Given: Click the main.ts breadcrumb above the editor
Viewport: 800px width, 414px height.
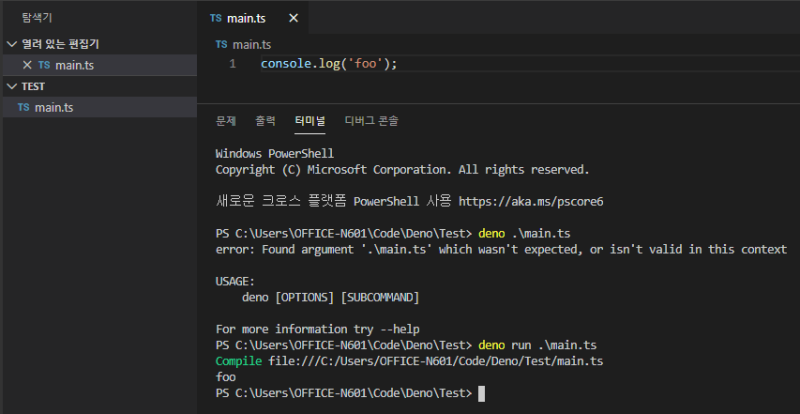Looking at the screenshot, I should 253,44.
